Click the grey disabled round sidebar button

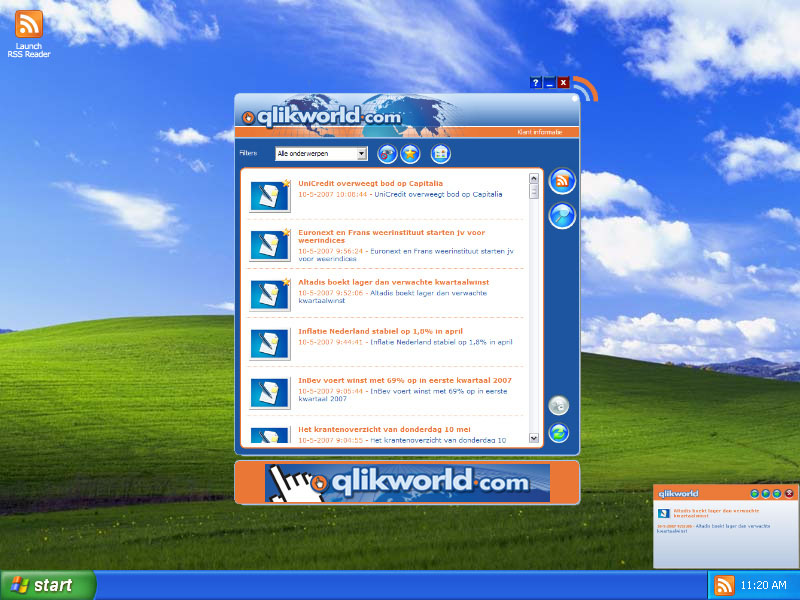pos(559,406)
